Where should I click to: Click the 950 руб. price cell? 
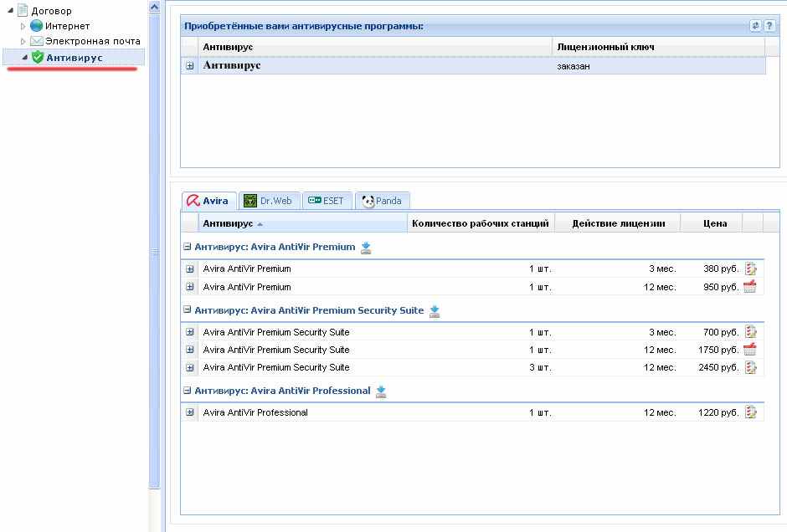tap(721, 287)
